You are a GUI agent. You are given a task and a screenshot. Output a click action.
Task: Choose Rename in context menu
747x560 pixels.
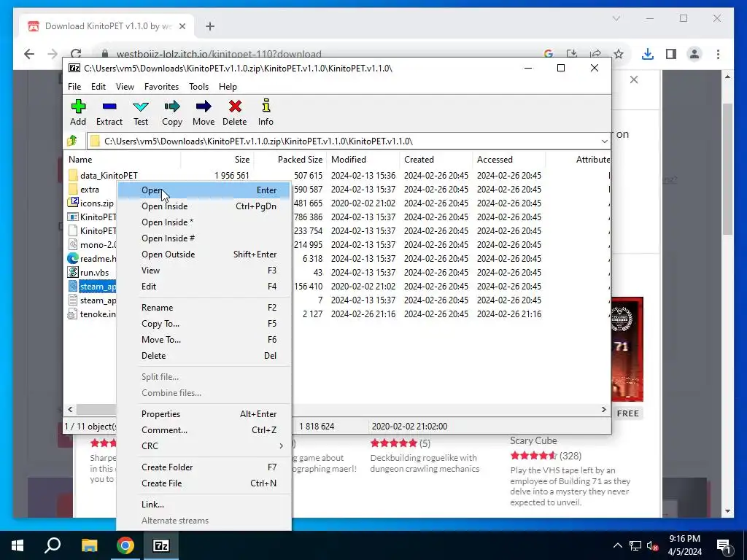click(204, 308)
